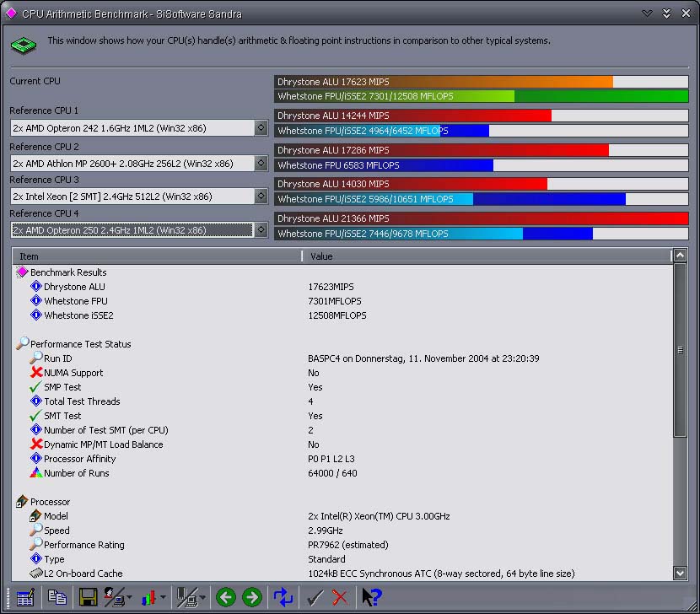This screenshot has width=700, height=614.
Task: Open the Reference CPU 4 dropdown arrow
Action: click(x=261, y=229)
